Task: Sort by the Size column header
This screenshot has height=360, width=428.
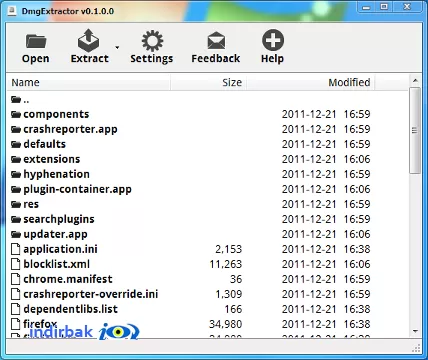Action: point(209,82)
